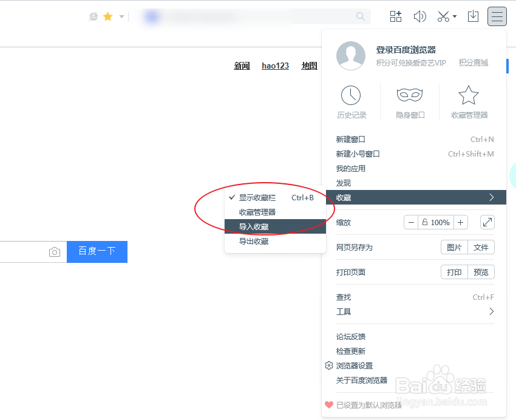Open the main hamburger menu button
516x420 pixels.
pyautogui.click(x=497, y=16)
